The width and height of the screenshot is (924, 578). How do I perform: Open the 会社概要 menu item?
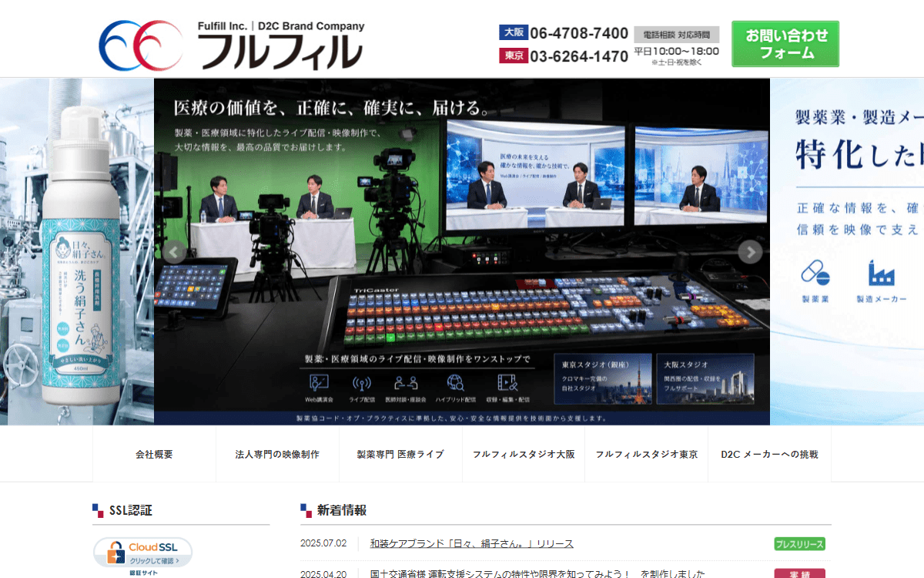click(x=154, y=454)
